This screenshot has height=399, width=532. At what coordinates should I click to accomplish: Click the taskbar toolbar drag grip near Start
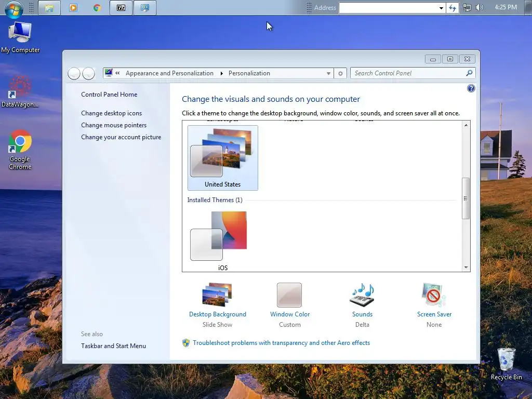pos(31,8)
